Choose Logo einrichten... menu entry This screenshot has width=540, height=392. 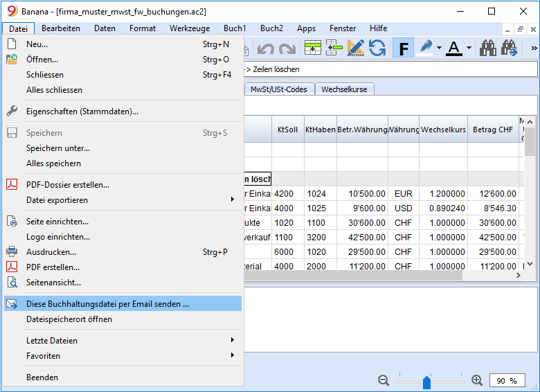click(x=123, y=236)
